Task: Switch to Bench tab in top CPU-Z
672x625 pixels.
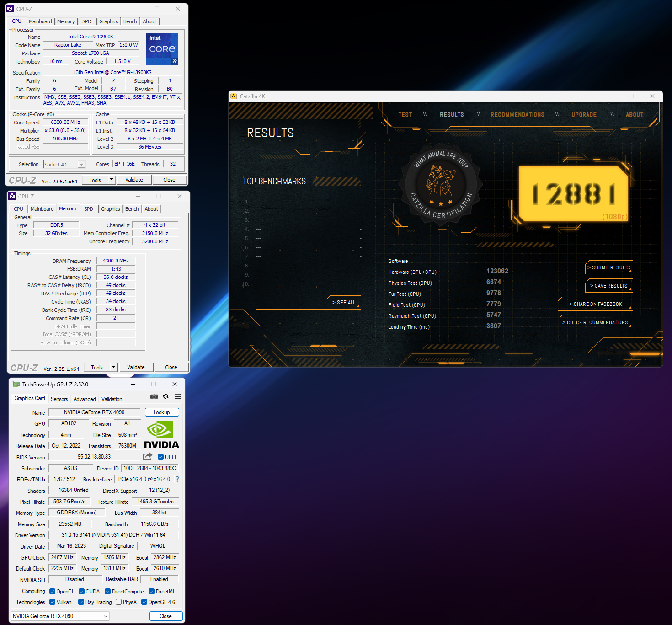Action: (x=130, y=21)
